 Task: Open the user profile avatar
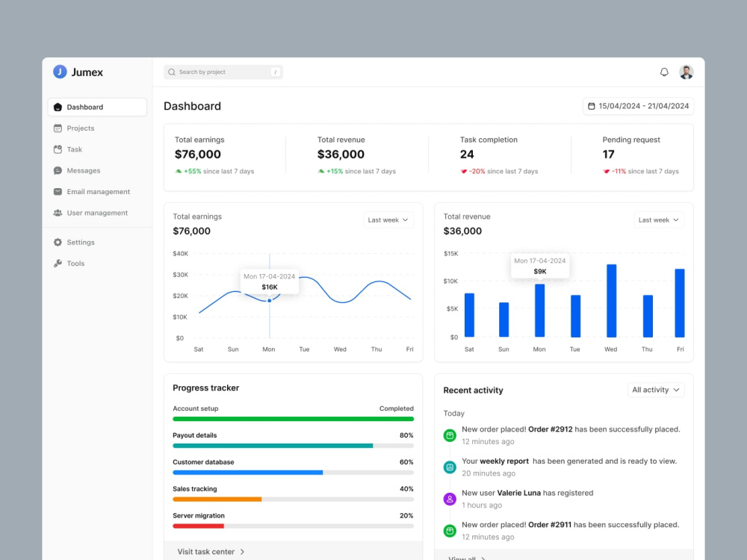[686, 72]
